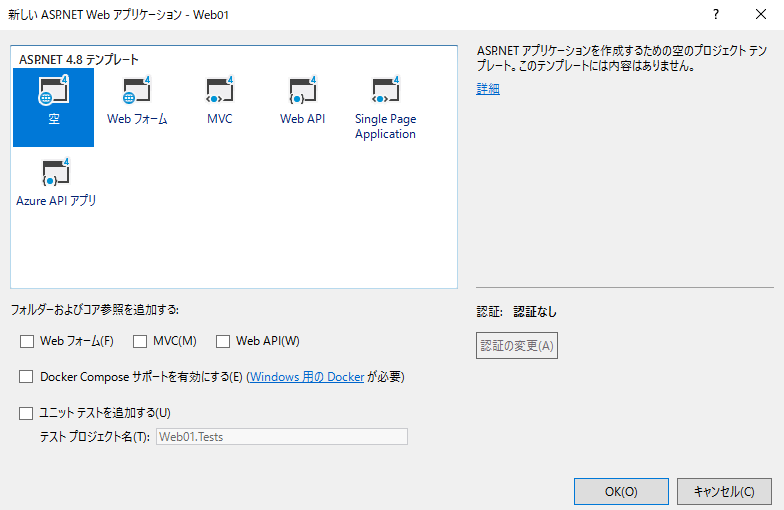The width and height of the screenshot is (784, 510).
Task: Open dialog help with the ? button
Action: tap(716, 14)
